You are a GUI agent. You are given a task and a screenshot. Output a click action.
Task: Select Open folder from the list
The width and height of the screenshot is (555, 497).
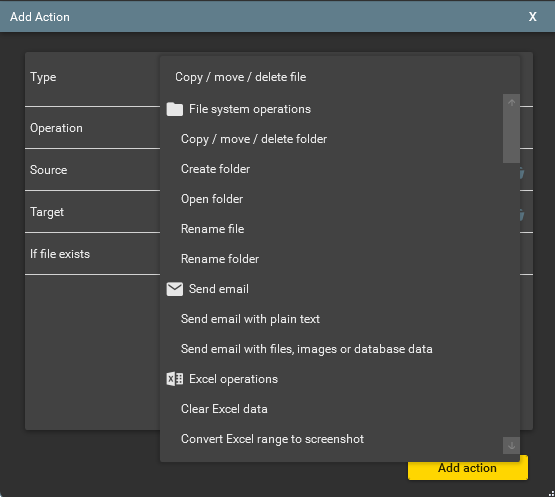[x=212, y=199]
